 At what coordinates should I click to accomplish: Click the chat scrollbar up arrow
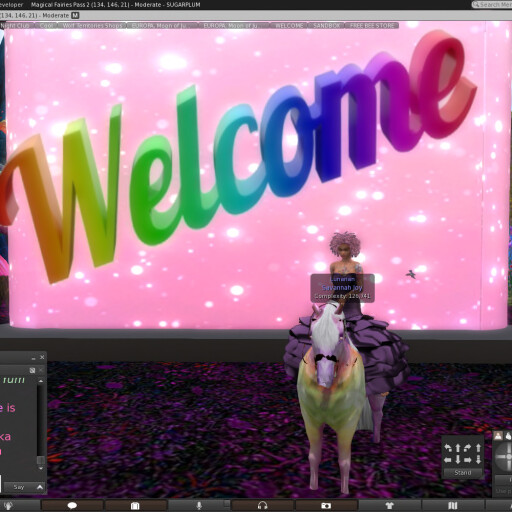tap(41, 381)
